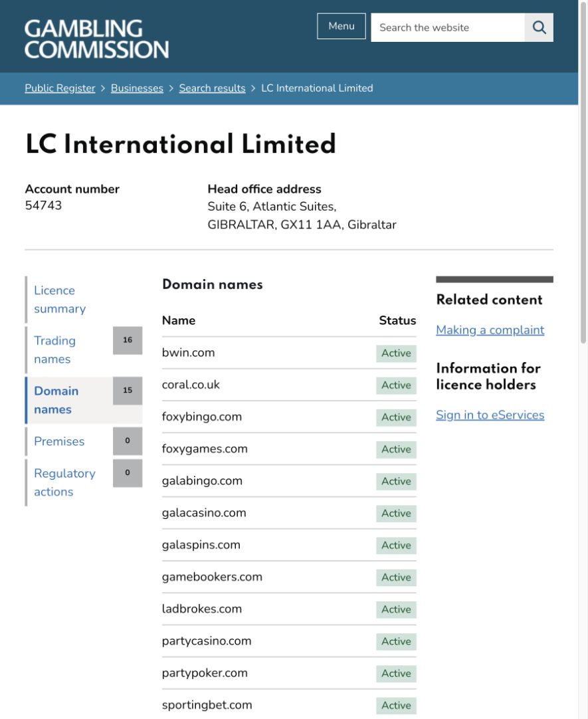This screenshot has height=719, width=588.
Task: Click the LC International Limited page heading
Action: [x=181, y=144]
